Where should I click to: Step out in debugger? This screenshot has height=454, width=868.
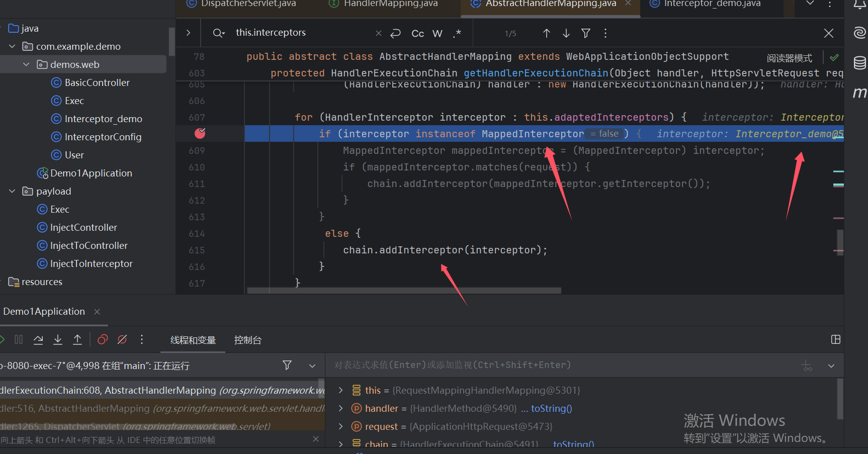(77, 339)
